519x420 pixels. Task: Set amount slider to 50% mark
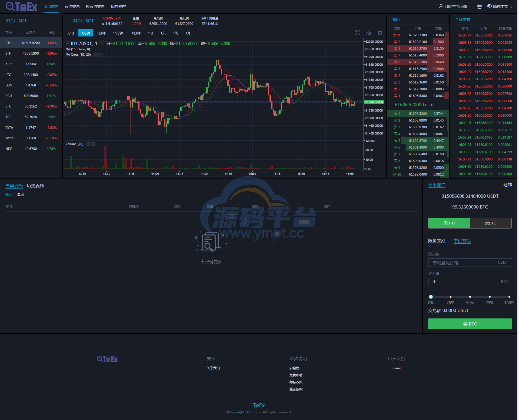click(x=470, y=297)
